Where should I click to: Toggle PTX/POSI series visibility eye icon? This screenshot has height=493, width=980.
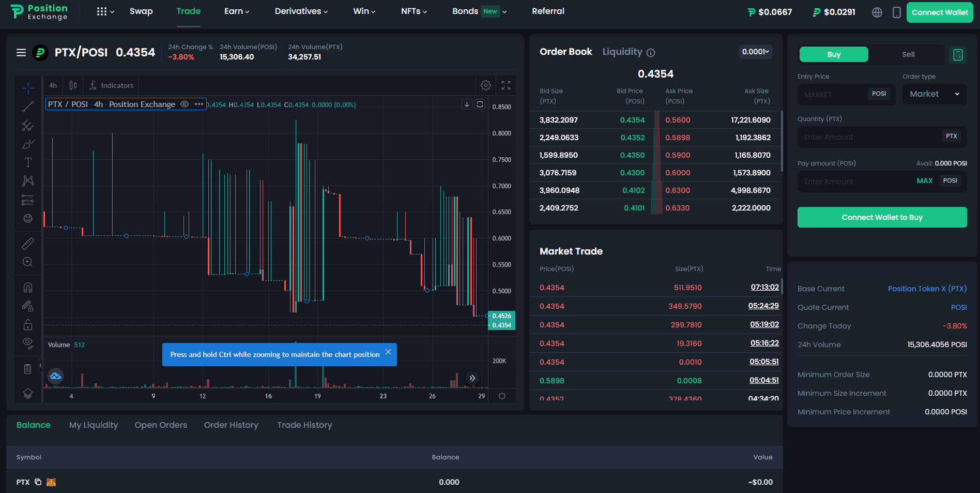coord(185,104)
